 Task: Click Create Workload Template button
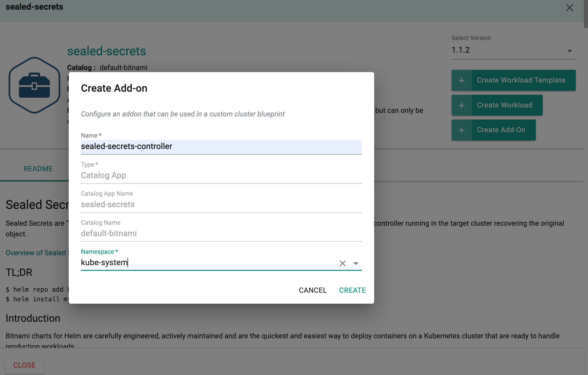[x=513, y=80]
